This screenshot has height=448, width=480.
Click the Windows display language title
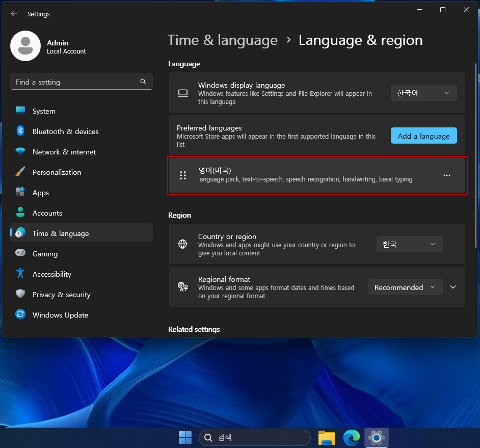coord(242,85)
